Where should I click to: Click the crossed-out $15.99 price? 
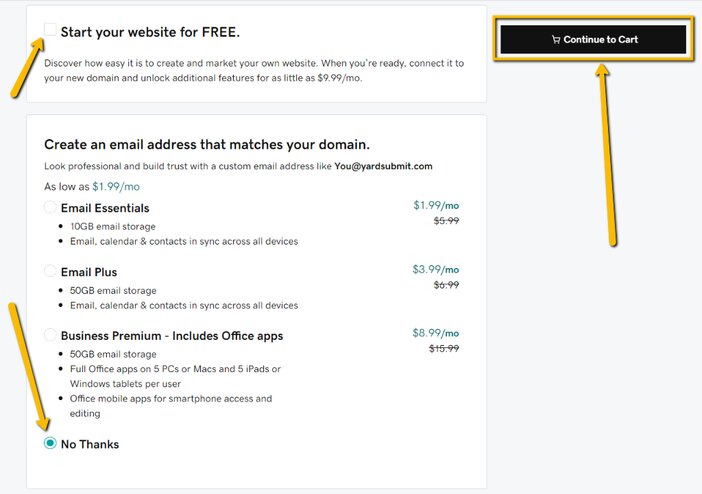point(444,348)
